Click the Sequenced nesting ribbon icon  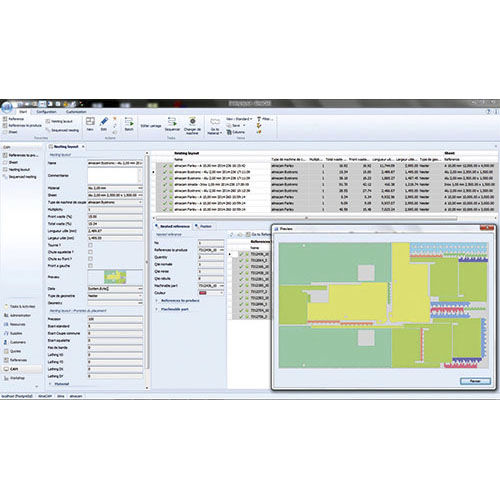click(48, 130)
